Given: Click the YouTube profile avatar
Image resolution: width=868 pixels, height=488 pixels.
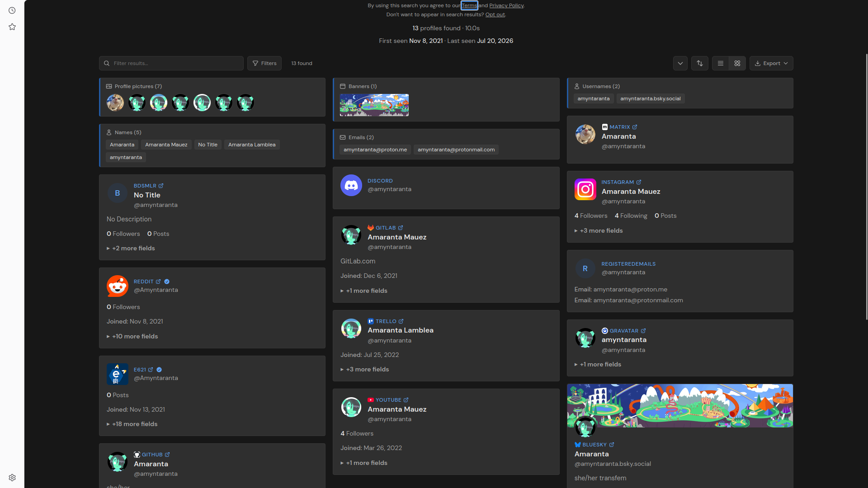Looking at the screenshot, I should pyautogui.click(x=351, y=407).
